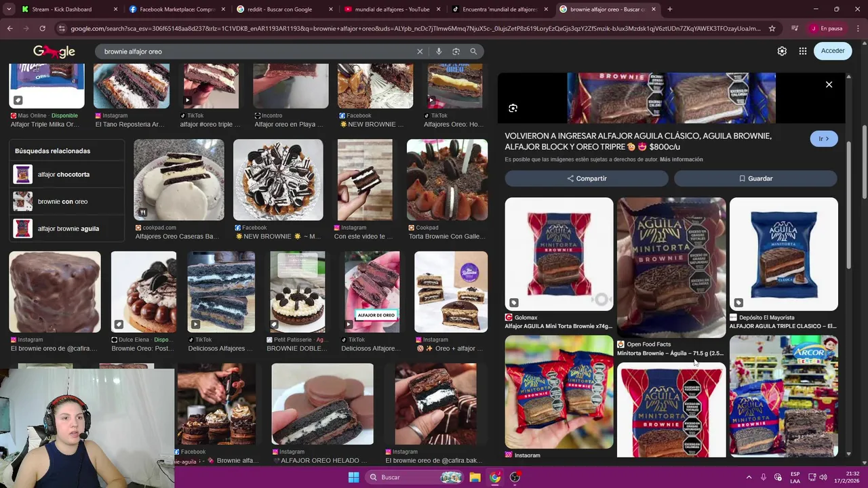
Task: Close the Facebook Marketplace tab
Action: (x=222, y=9)
